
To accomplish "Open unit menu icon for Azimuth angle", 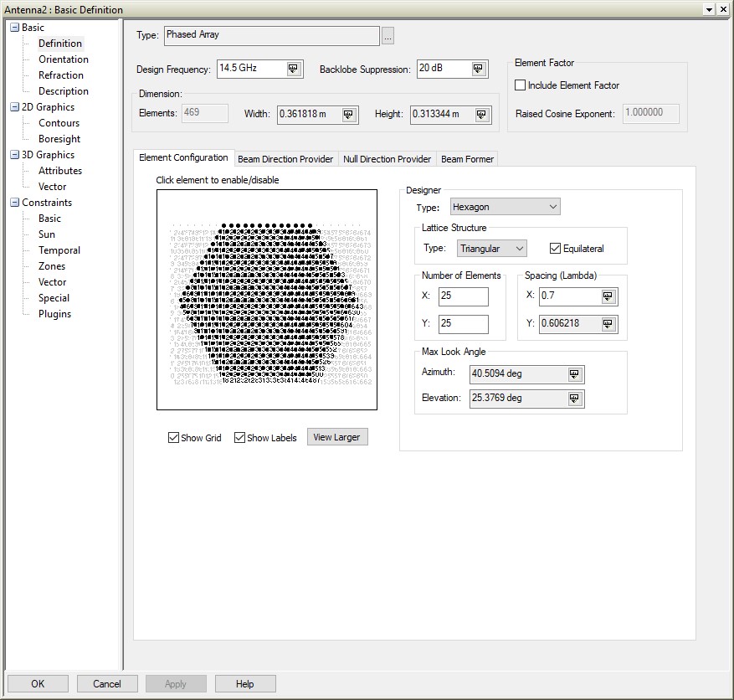I will [x=574, y=374].
